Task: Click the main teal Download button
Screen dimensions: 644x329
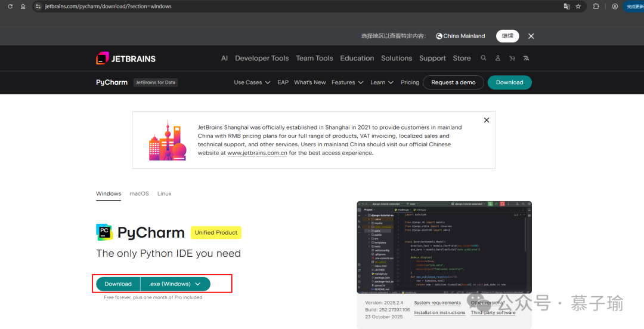Action: click(118, 284)
